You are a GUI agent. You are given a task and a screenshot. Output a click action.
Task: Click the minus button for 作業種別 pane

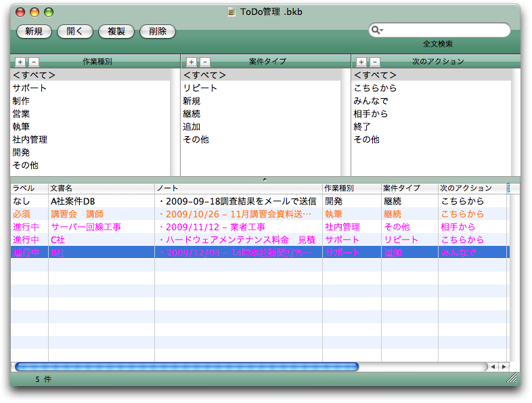click(34, 62)
